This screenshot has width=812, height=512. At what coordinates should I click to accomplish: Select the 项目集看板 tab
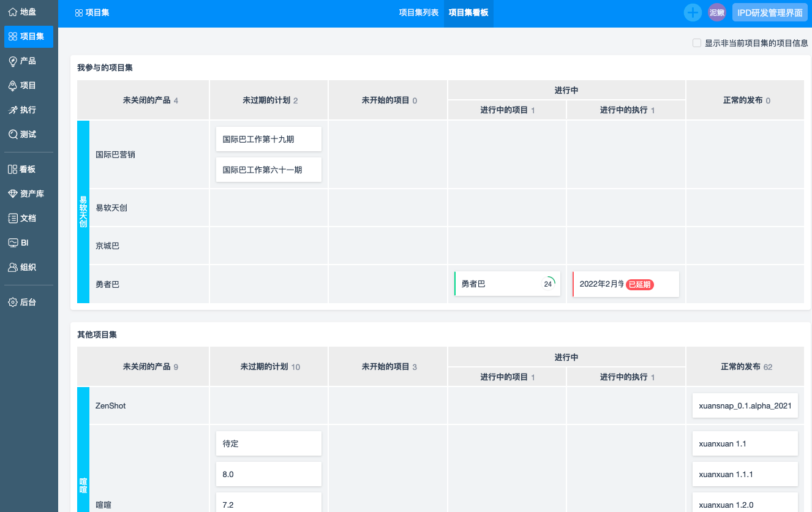click(x=468, y=12)
